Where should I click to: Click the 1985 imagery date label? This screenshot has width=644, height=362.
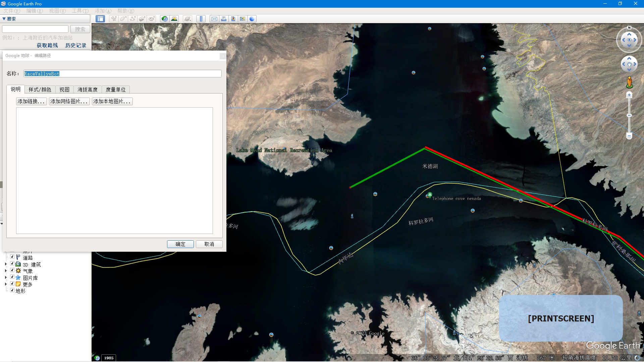coord(109,358)
